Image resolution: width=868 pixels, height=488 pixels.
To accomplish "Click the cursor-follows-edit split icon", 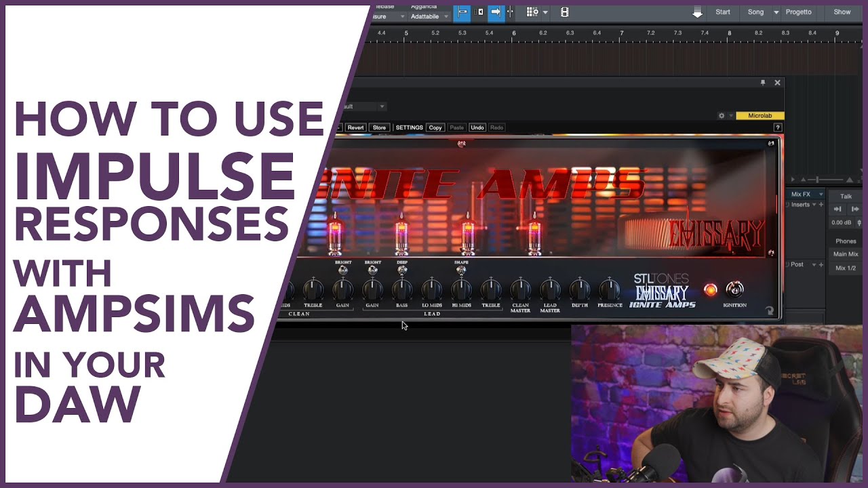I will [510, 12].
